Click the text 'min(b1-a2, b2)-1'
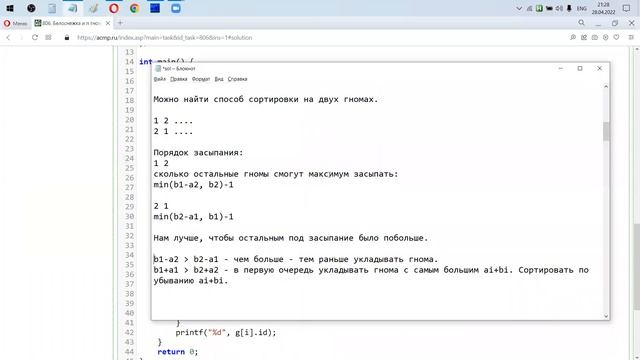 tap(193, 185)
